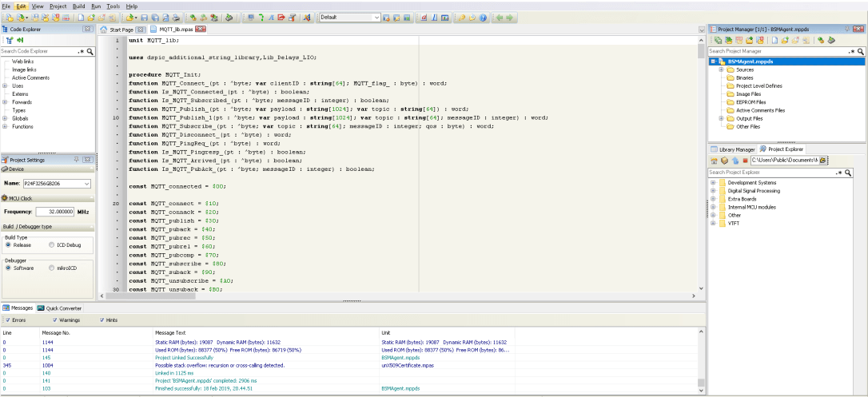868x397 pixels.
Task: Open the Tools menu
Action: [113, 6]
